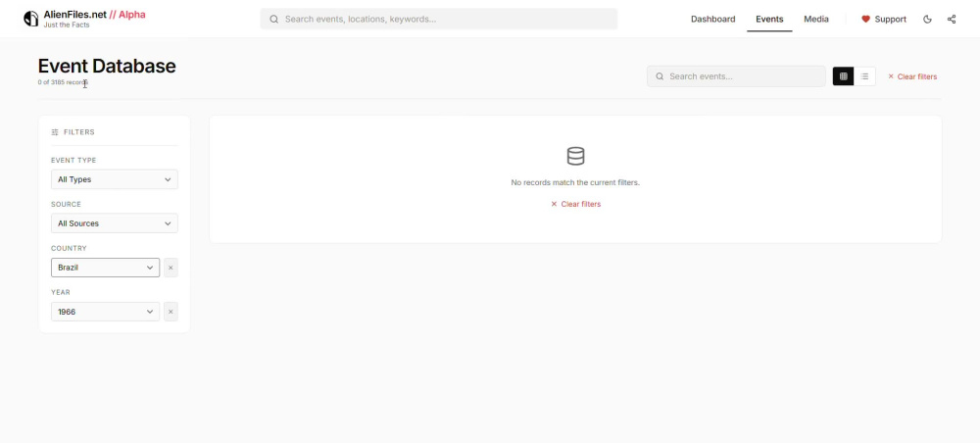This screenshot has width=980, height=443.
Task: Go to the Dashboard tab
Action: coord(712,20)
